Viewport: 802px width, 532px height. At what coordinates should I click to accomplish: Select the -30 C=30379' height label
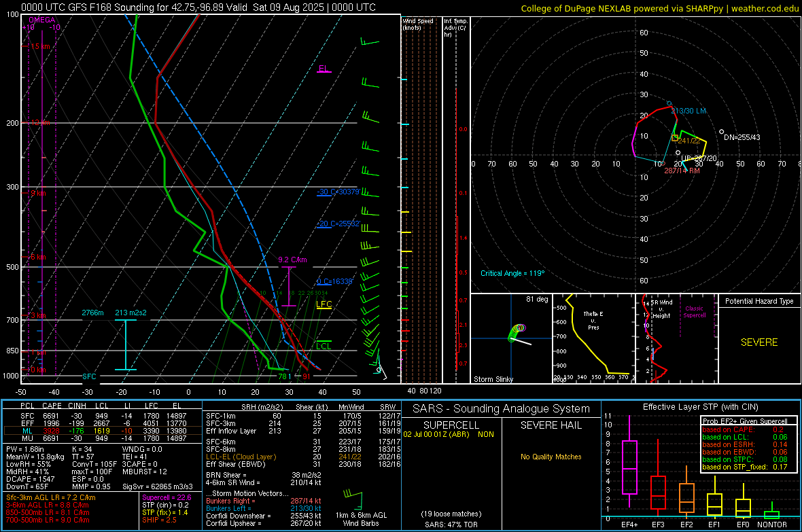[x=338, y=192]
